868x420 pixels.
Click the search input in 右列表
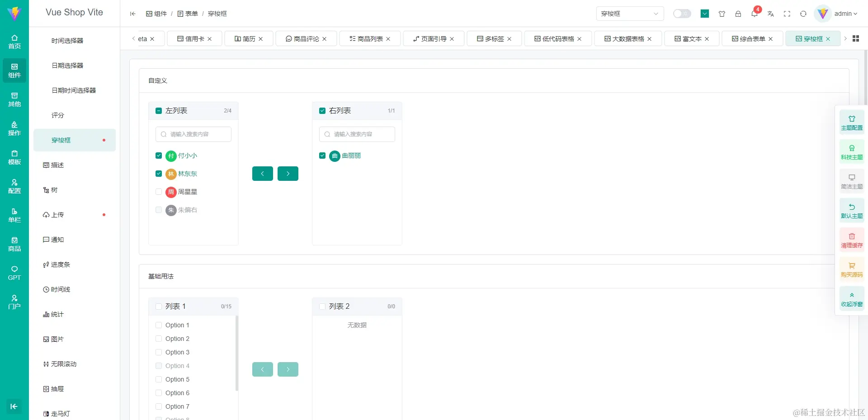pos(357,134)
